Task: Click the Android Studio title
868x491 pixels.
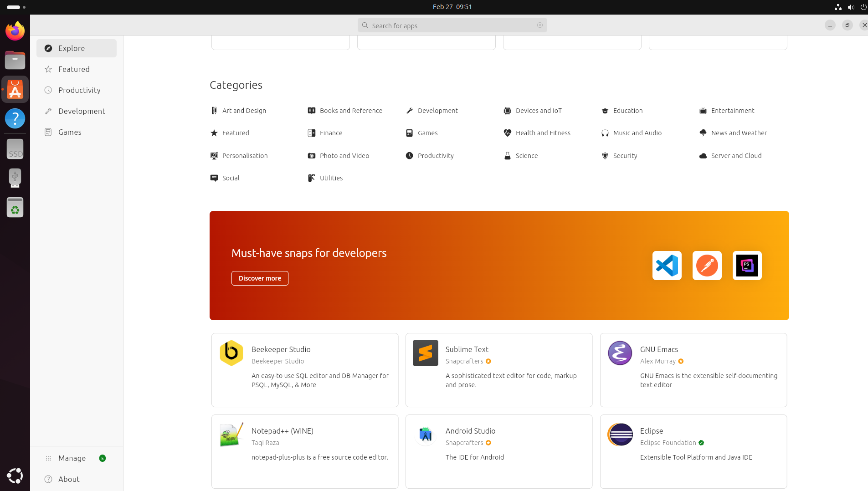Action: (470, 431)
